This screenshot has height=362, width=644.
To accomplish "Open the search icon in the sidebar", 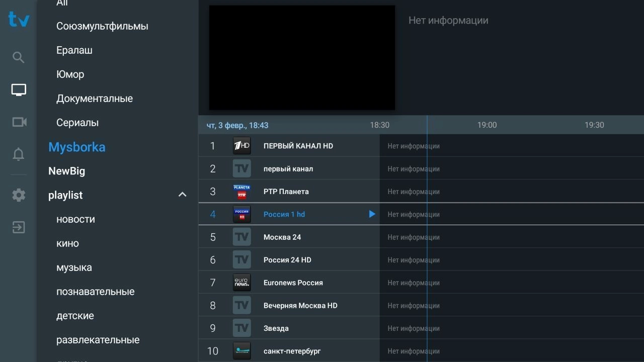I will [x=18, y=57].
